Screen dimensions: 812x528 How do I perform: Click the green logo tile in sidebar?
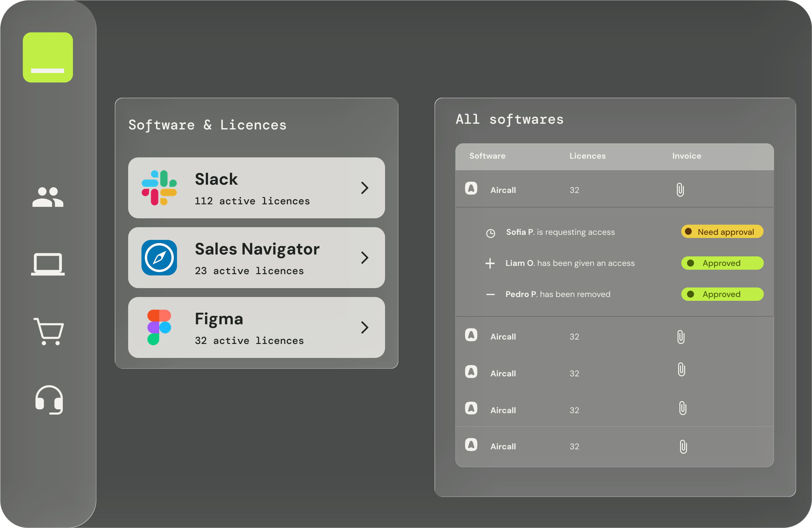48,57
